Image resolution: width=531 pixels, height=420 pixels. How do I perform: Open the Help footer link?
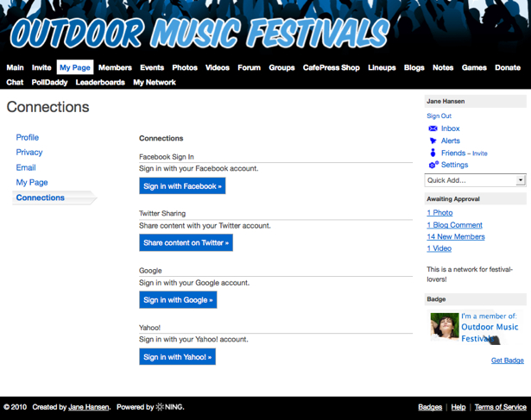click(458, 407)
